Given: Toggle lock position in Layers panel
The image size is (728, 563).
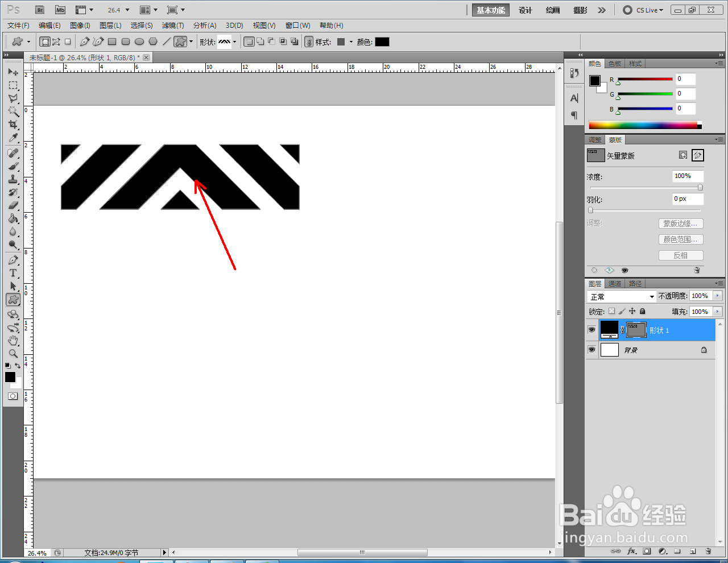Looking at the screenshot, I should pos(632,311).
